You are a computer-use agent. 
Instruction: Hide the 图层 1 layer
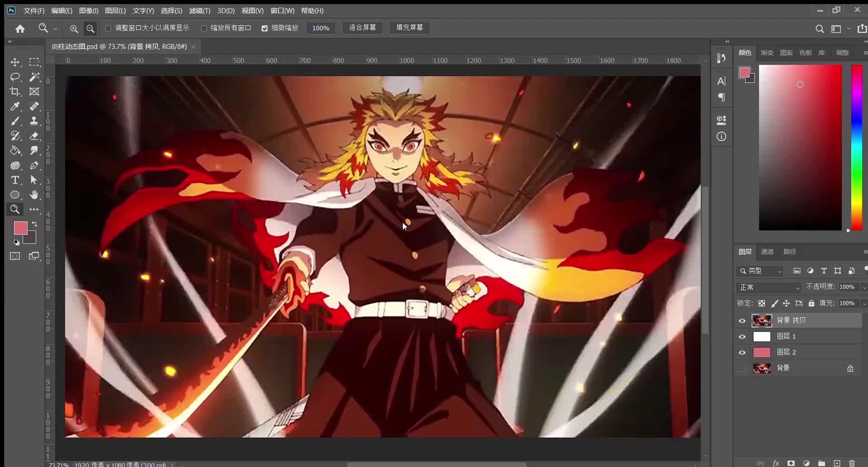pyautogui.click(x=742, y=337)
